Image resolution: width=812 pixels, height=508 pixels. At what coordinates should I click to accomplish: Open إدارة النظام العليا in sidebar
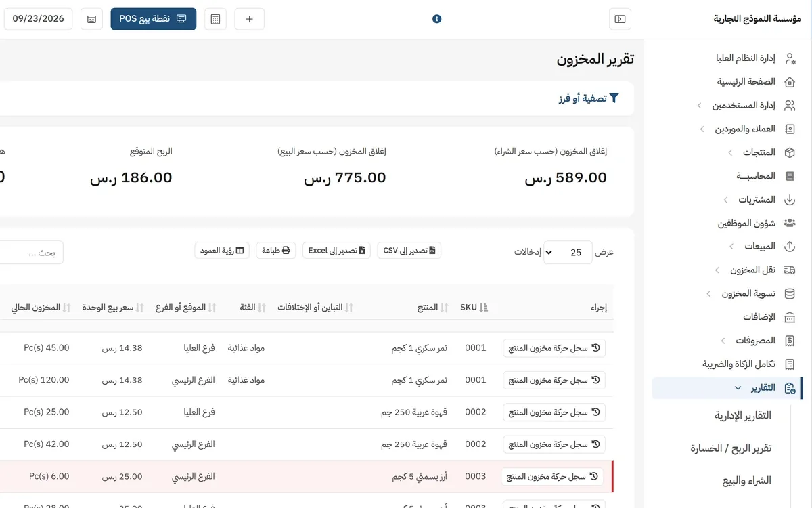coord(745,58)
